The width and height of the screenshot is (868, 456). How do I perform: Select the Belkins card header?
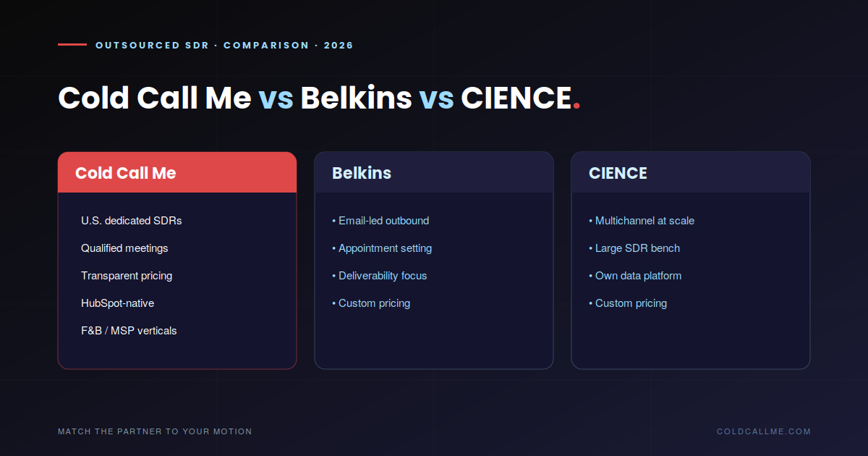(434, 172)
